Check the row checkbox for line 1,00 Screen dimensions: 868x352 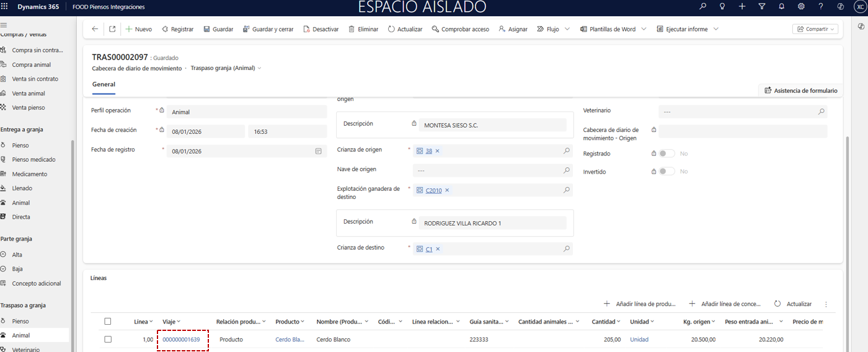point(108,340)
